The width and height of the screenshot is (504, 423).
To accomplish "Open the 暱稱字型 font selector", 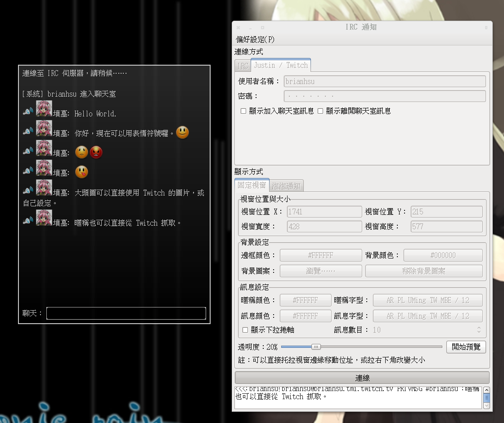I will pos(427,300).
